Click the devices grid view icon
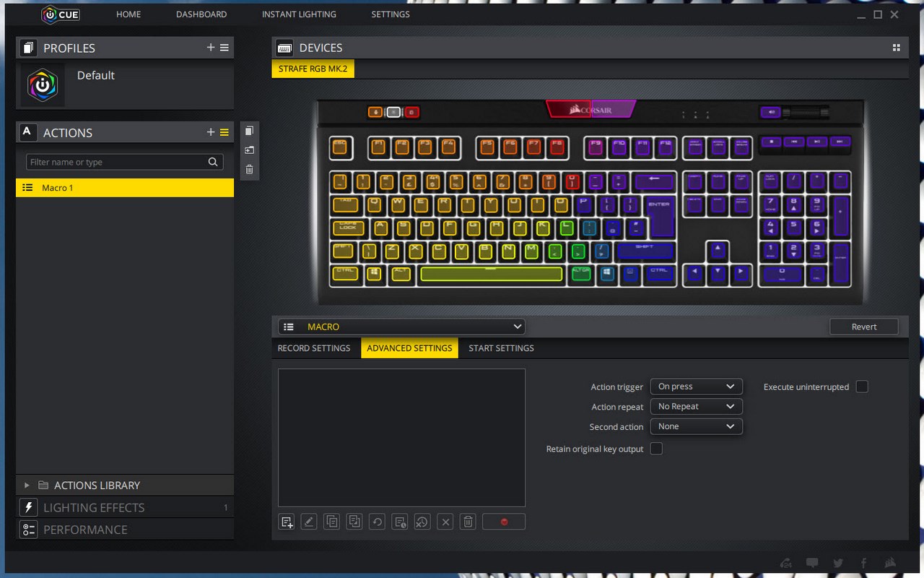Viewport: 924px width, 578px height. pyautogui.click(x=897, y=48)
